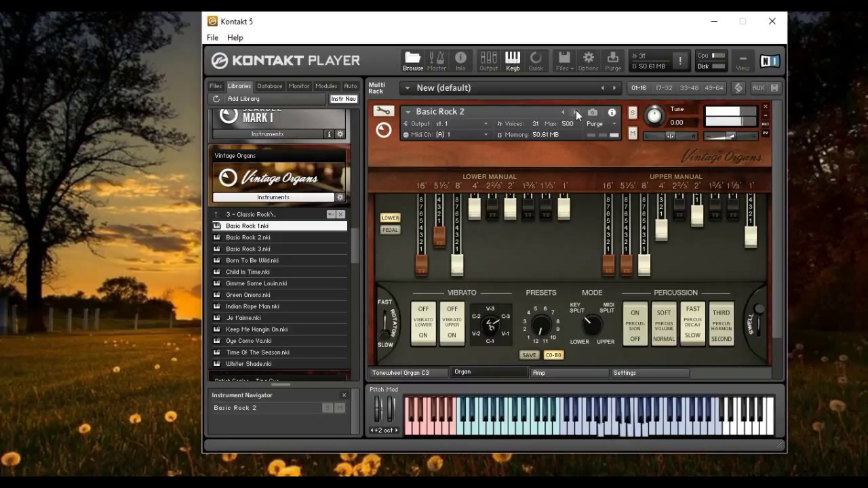Open Vintage Organs library settings gear
This screenshot has width=868, height=488.
tap(340, 197)
